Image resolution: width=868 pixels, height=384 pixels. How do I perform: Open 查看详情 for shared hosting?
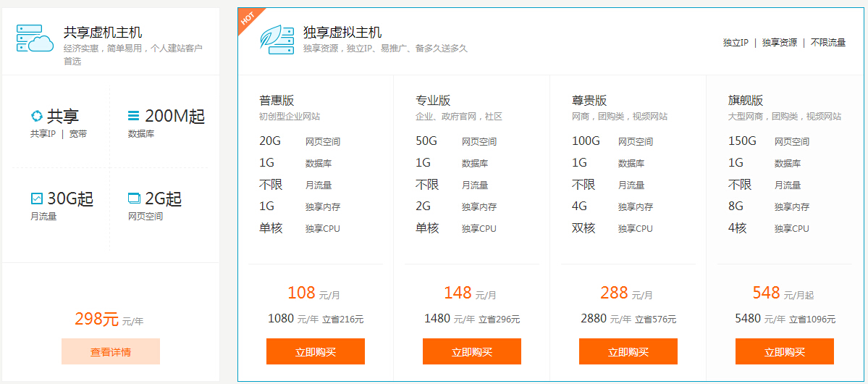pos(111,351)
